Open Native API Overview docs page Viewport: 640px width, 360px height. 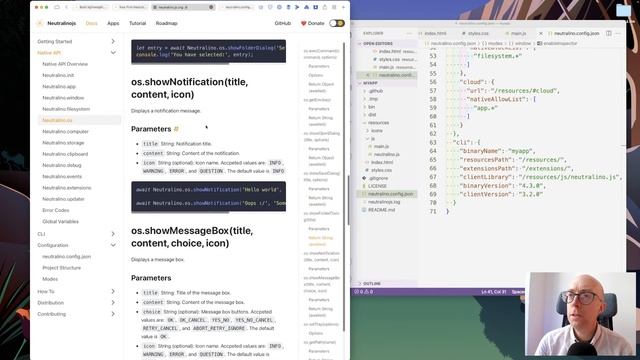click(x=65, y=64)
